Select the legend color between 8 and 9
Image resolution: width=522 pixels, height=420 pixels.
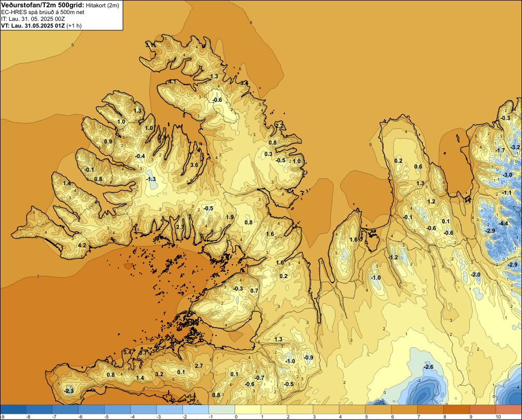[457, 409]
